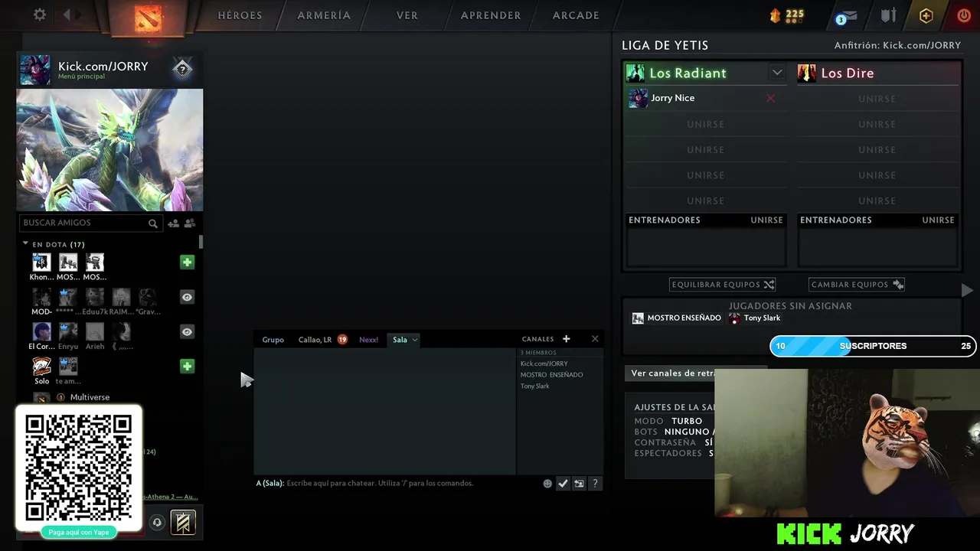This screenshot has height=551, width=980.
Task: Spectate the MOD- friends row with eye icon
Action: [x=187, y=297]
